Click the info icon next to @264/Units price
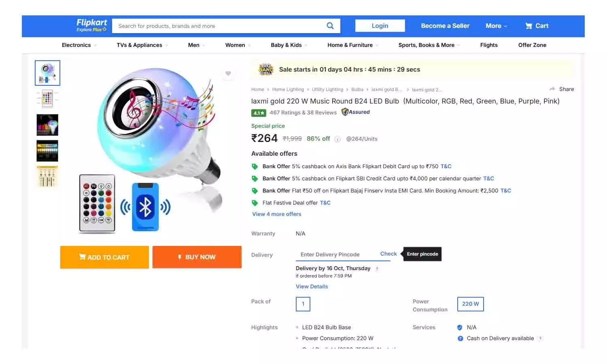Screen dimensions: 607x364 (x=338, y=139)
